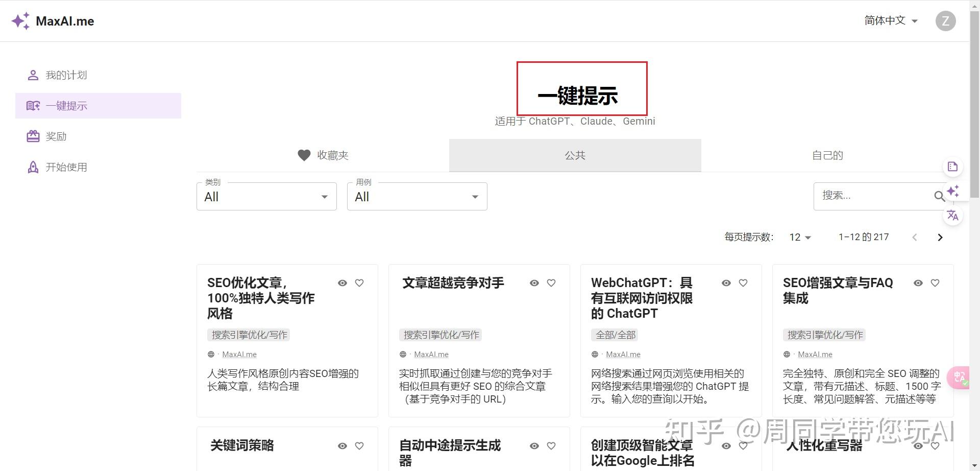
Task: Click the MaxAI.me sparkle logo
Action: pos(20,20)
